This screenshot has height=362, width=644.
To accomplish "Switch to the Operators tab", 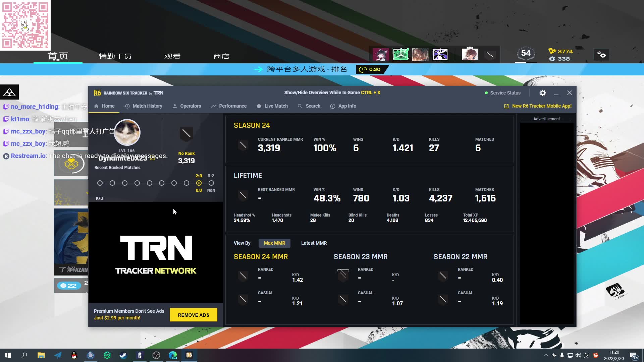I will (x=187, y=106).
